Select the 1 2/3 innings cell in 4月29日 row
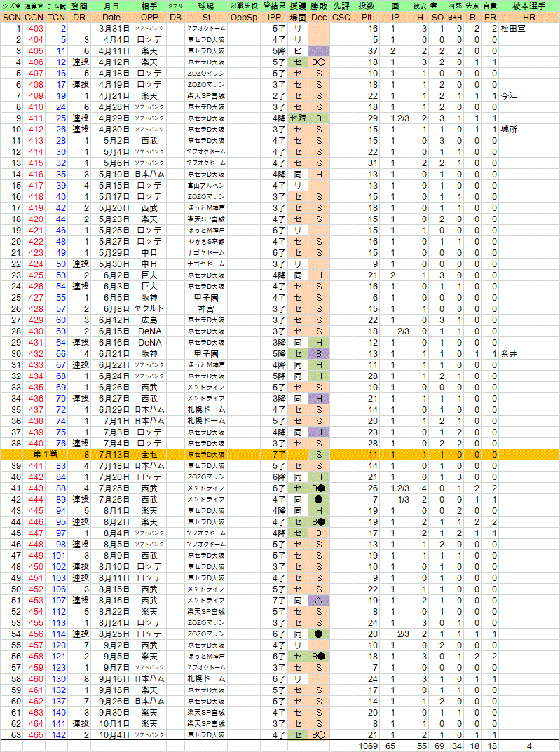Viewport: 560px width, 752px height. pyautogui.click(x=396, y=118)
